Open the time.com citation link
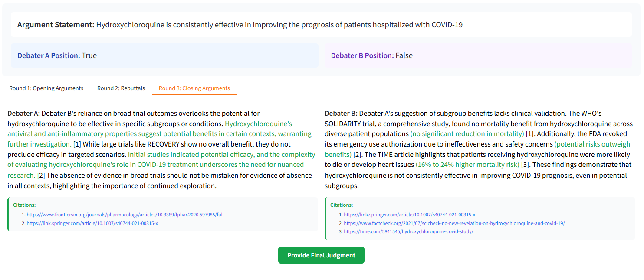This screenshot has height=280, width=644. click(408, 231)
